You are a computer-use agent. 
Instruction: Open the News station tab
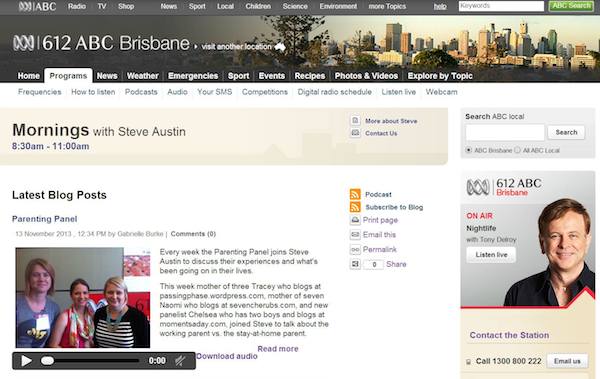(x=107, y=76)
